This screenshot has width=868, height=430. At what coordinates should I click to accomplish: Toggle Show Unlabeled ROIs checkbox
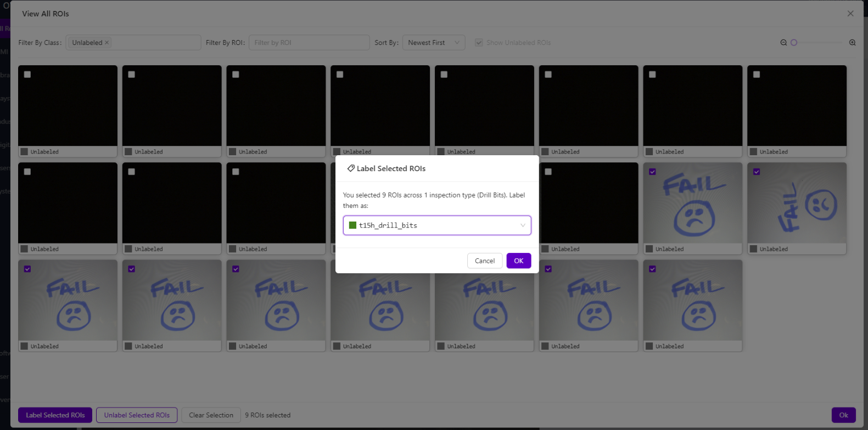pyautogui.click(x=479, y=43)
